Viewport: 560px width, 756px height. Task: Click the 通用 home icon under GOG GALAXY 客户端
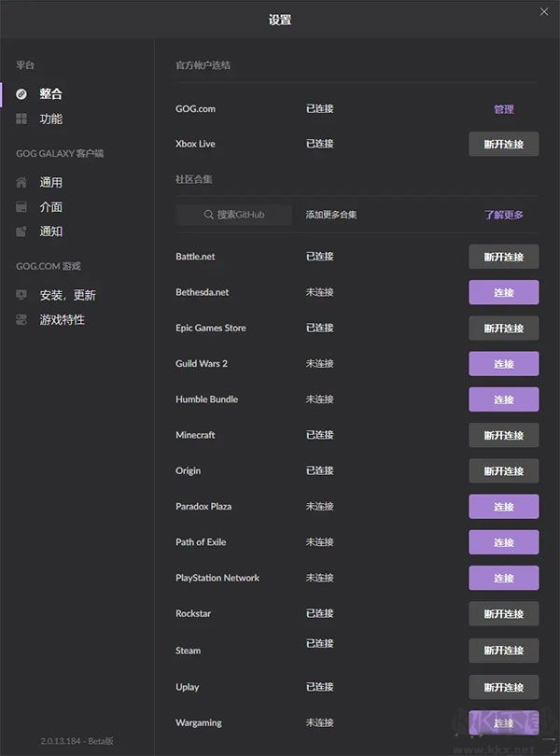pos(21,182)
